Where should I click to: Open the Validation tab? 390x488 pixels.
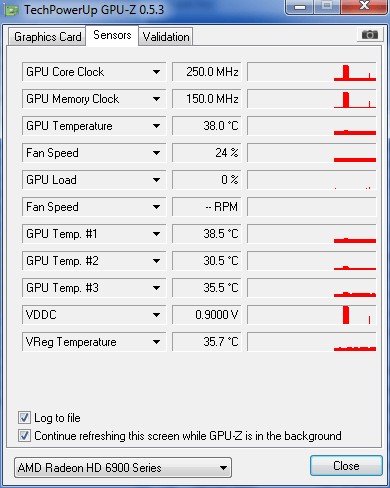(x=166, y=37)
